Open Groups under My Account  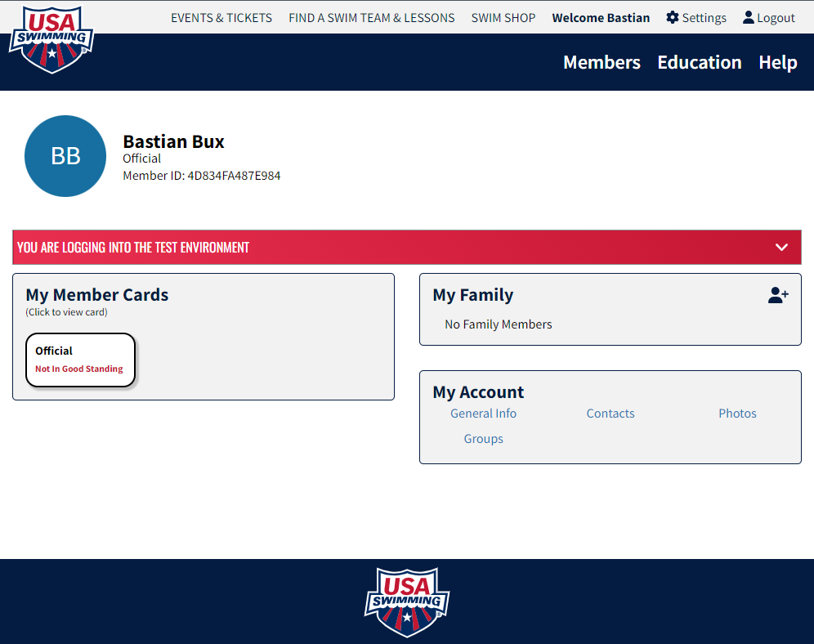click(483, 439)
